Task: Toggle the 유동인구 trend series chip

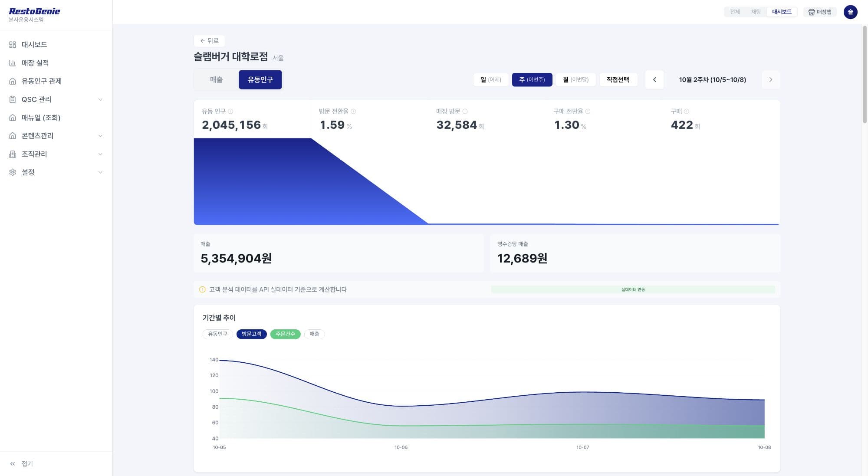Action: click(217, 334)
